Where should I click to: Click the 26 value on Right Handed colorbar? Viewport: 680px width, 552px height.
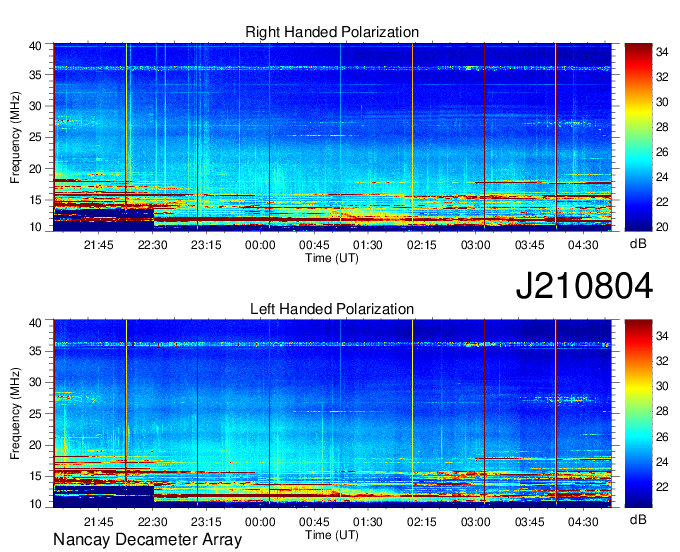662,152
